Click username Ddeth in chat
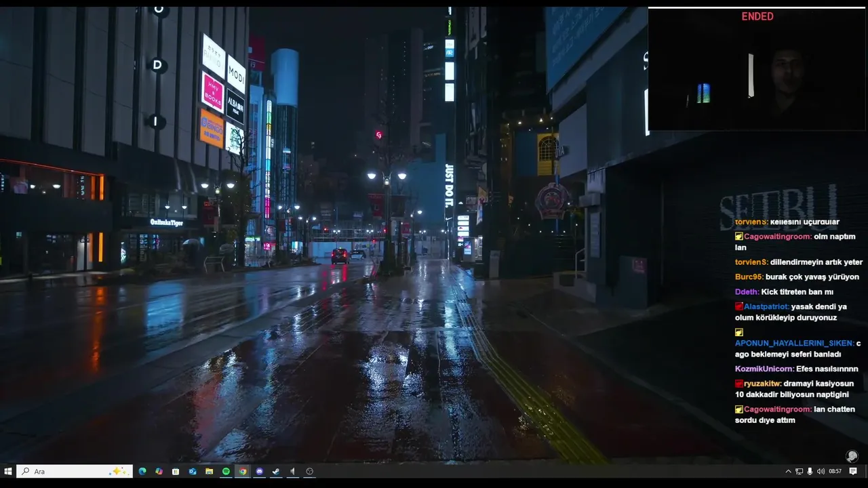Image resolution: width=868 pixels, height=488 pixels. point(747,292)
